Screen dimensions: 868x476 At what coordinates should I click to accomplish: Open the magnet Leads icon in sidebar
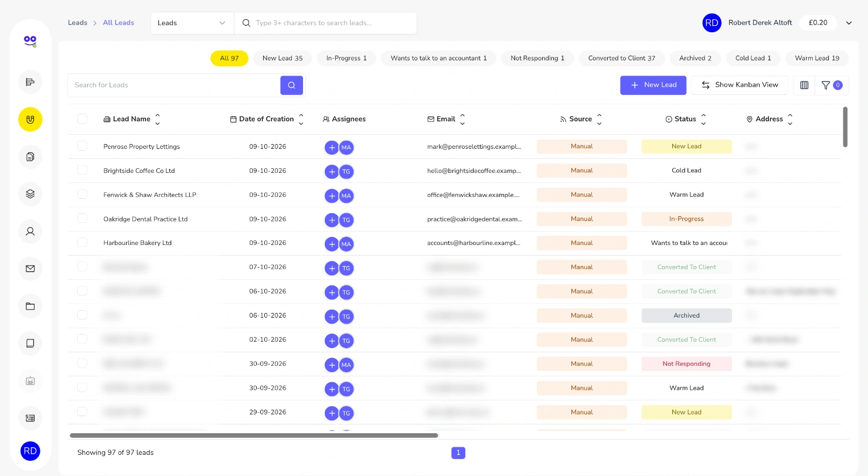pos(30,120)
